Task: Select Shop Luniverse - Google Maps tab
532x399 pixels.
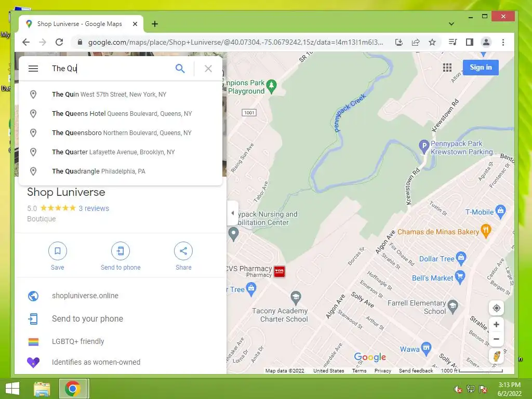Action: tap(79, 24)
